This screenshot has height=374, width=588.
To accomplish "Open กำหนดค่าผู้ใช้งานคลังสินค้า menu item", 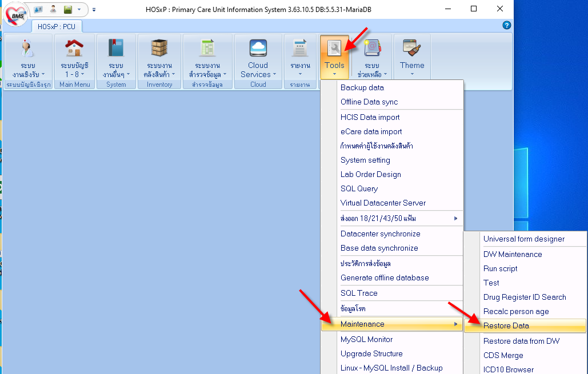I will [392, 146].
